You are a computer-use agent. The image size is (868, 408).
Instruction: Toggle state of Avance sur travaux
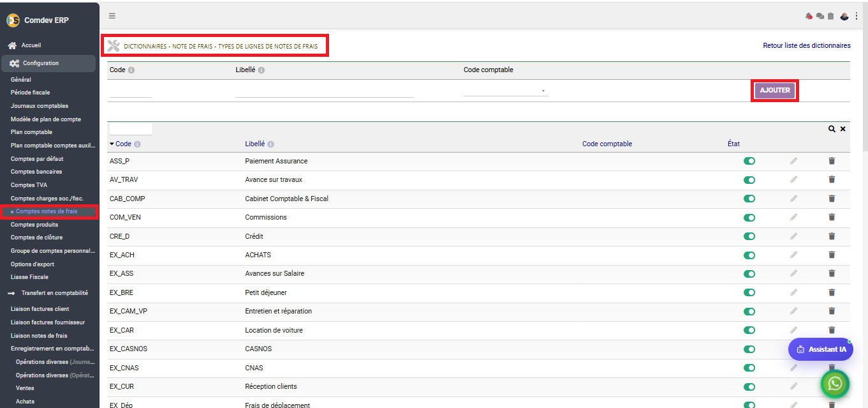(x=749, y=180)
